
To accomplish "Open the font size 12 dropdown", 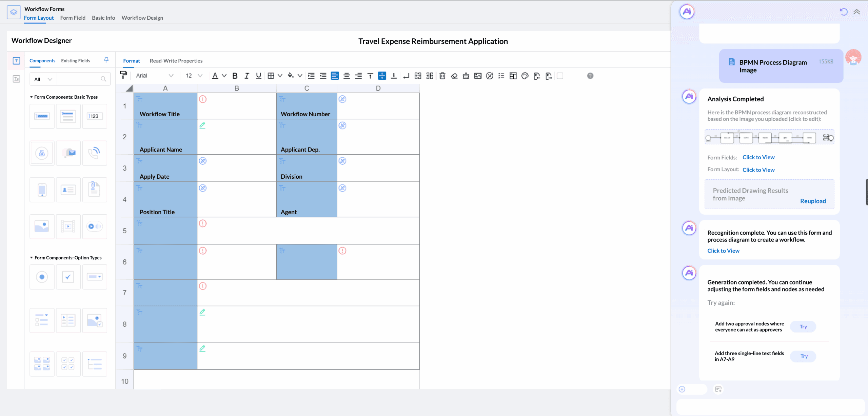I will click(194, 76).
